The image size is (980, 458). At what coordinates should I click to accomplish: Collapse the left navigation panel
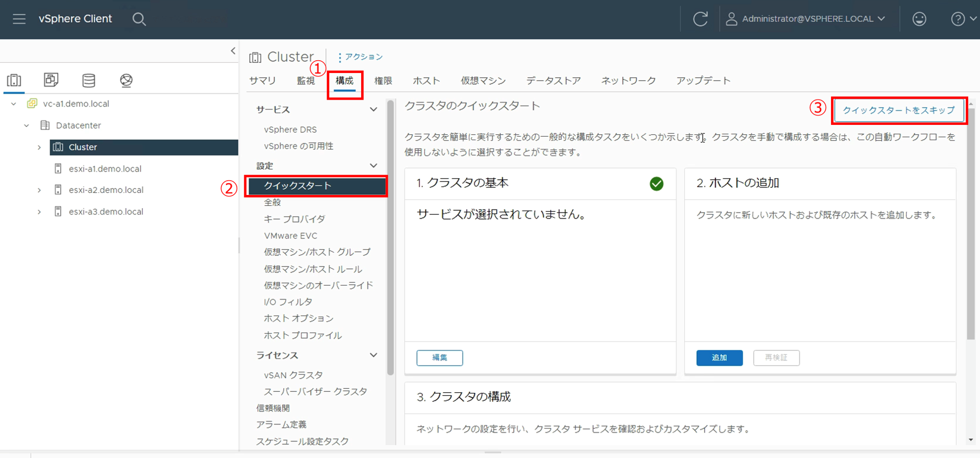[x=233, y=51]
